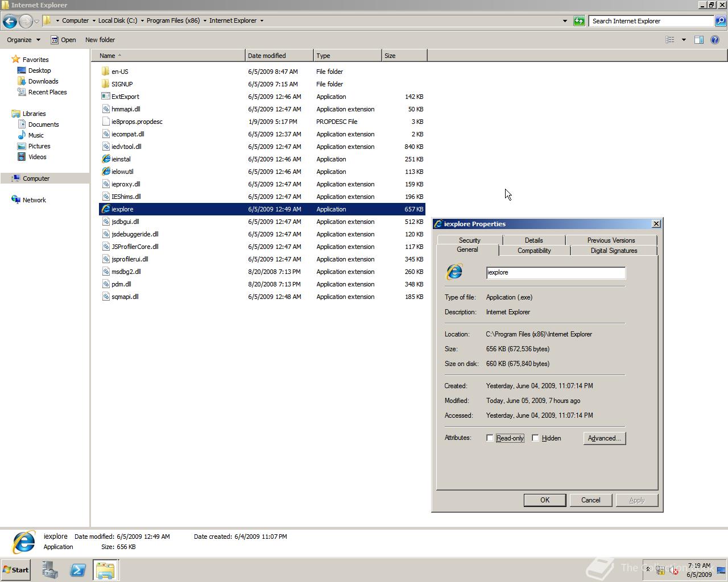Open Server Manager taskbar icon
Viewport: 728px width, 582px height.
click(49, 570)
